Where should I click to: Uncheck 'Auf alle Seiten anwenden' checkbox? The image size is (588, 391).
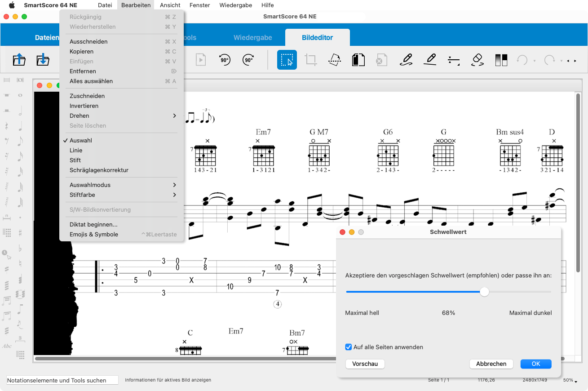tap(348, 347)
